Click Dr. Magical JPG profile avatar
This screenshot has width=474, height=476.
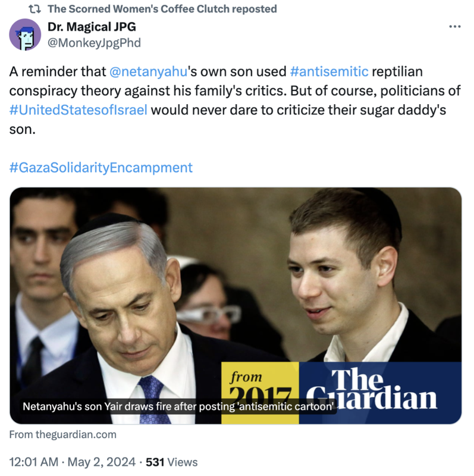[x=25, y=35]
